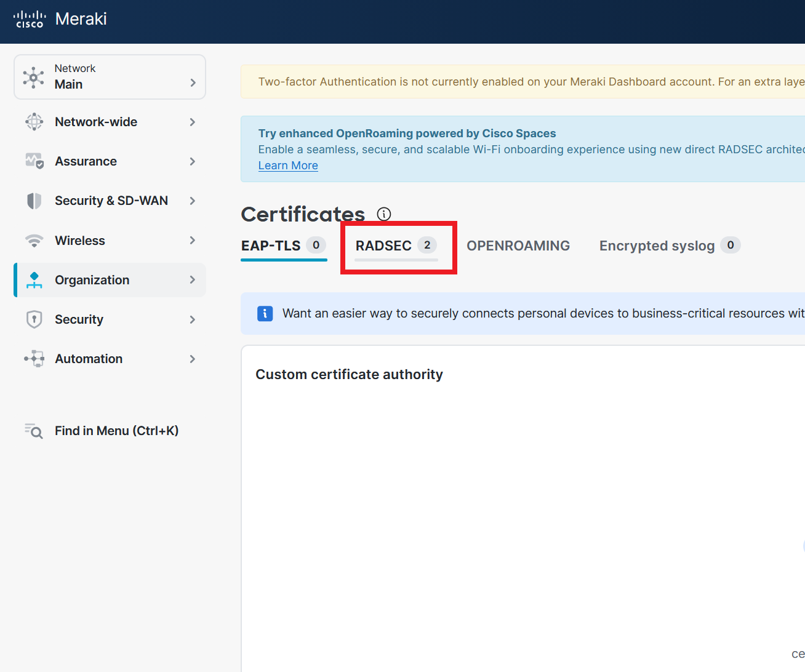Open the Security menu item
Image resolution: width=805 pixels, height=672 pixels.
(x=110, y=319)
